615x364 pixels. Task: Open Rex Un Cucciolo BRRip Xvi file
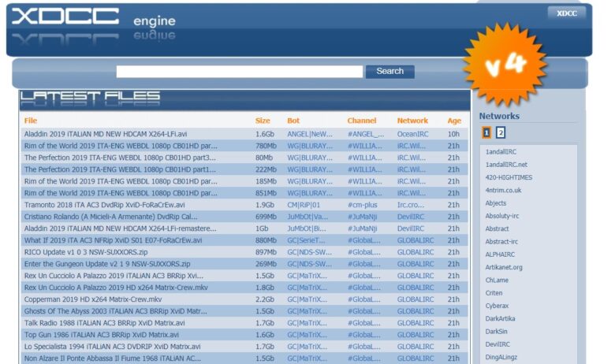click(x=114, y=276)
